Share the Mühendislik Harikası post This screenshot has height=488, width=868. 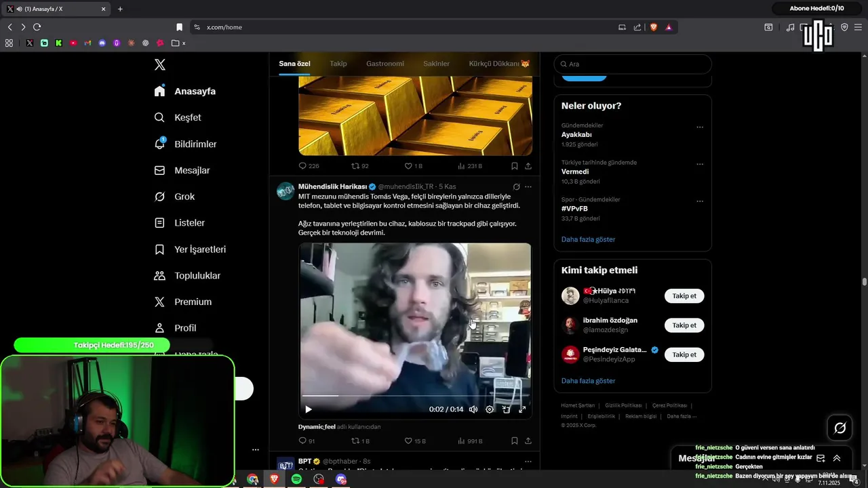pos(528,441)
